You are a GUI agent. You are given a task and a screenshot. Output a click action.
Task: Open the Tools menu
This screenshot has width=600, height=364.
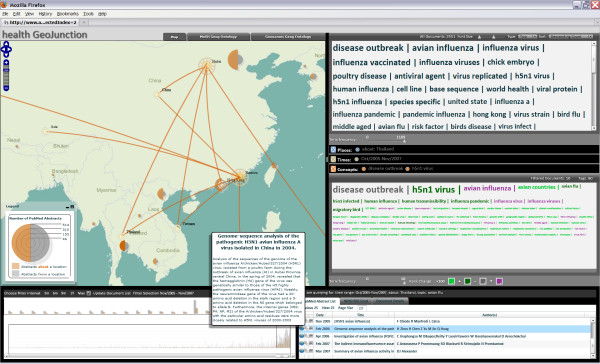88,14
